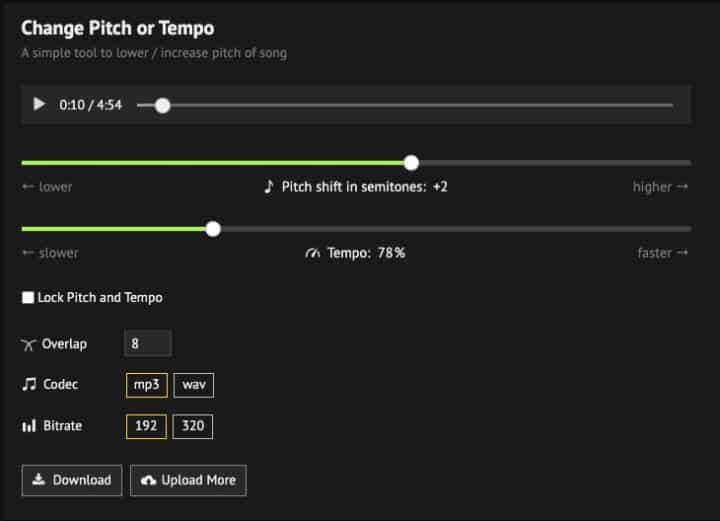Click the pitch shift slider handle
The height and width of the screenshot is (521, 720).
(411, 163)
